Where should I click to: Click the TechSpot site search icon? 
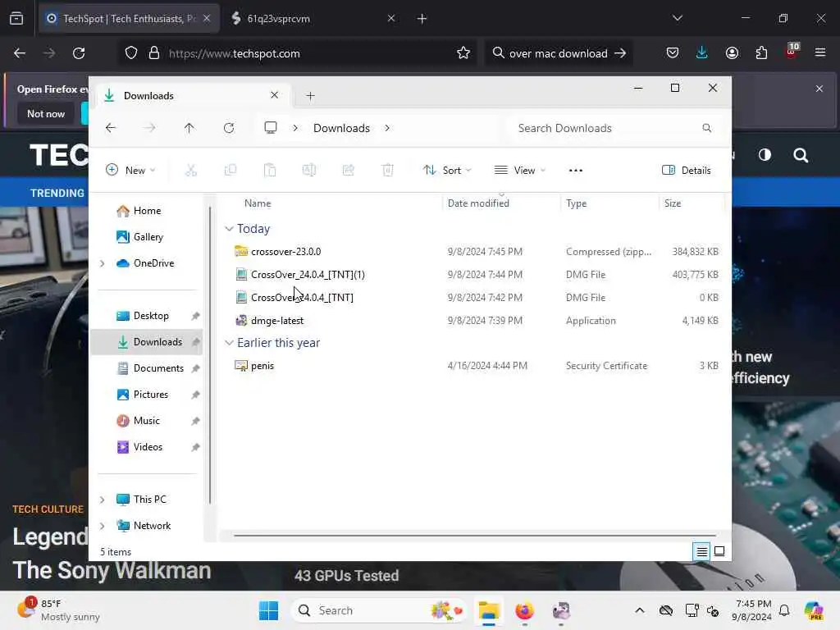click(x=801, y=155)
